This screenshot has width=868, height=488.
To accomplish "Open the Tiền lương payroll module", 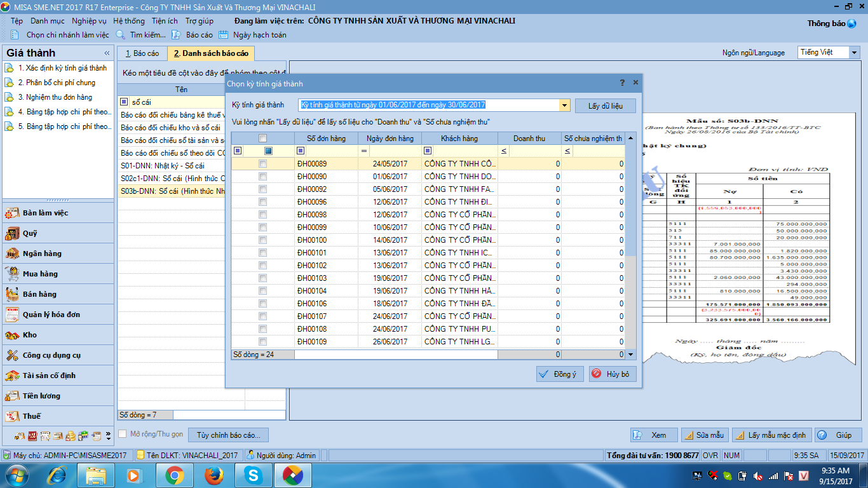I will [58, 396].
